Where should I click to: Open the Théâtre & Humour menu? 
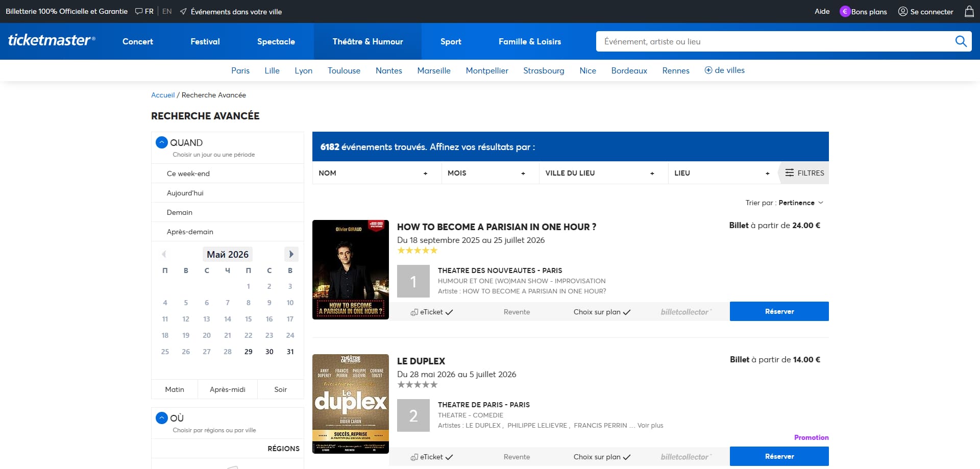click(367, 41)
